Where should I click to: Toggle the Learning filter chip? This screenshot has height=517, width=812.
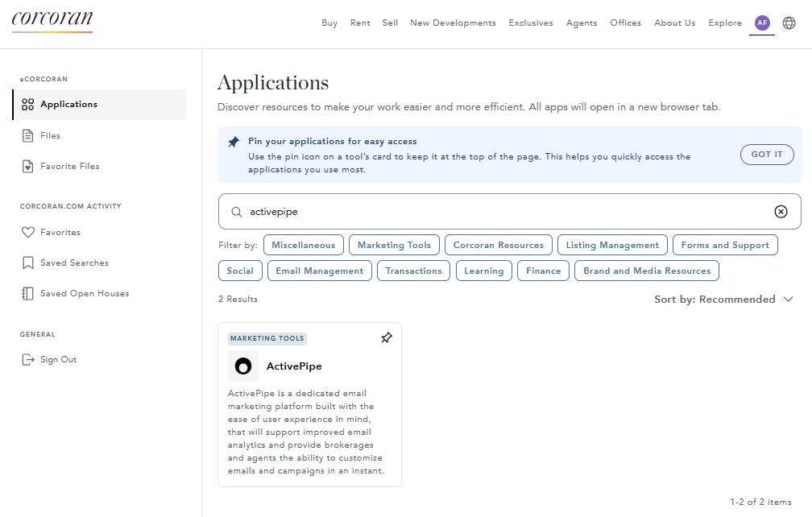point(483,271)
